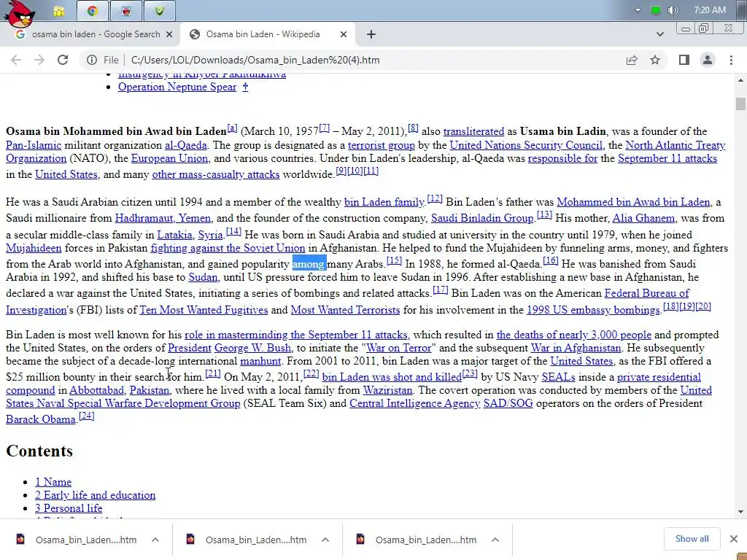Close the Google Search tab
Image resolution: width=747 pixels, height=560 pixels.
[x=169, y=34]
